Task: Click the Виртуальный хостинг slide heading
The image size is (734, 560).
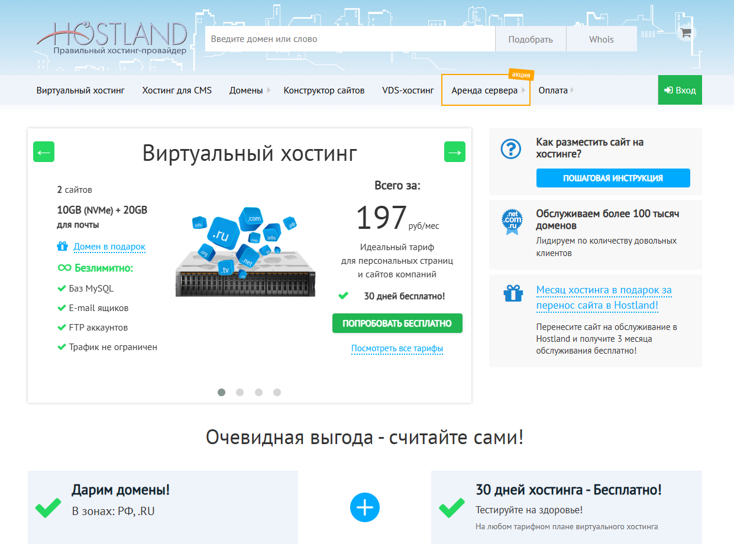Action: [250, 154]
